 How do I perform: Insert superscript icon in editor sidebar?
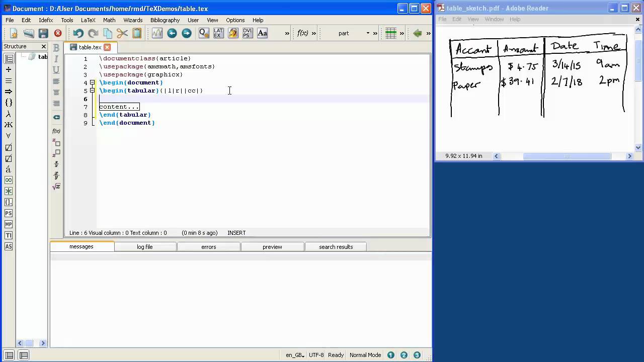point(56,153)
